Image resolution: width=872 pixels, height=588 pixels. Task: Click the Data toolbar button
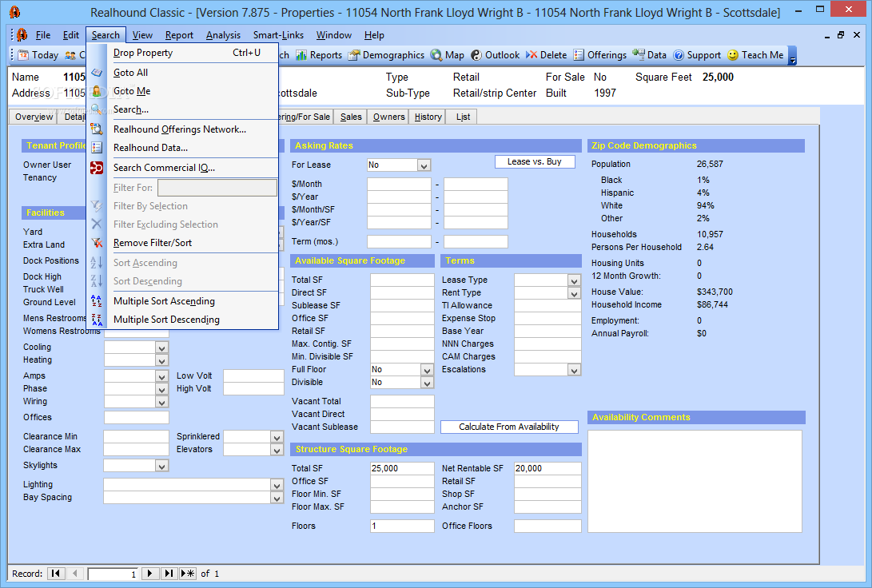650,55
